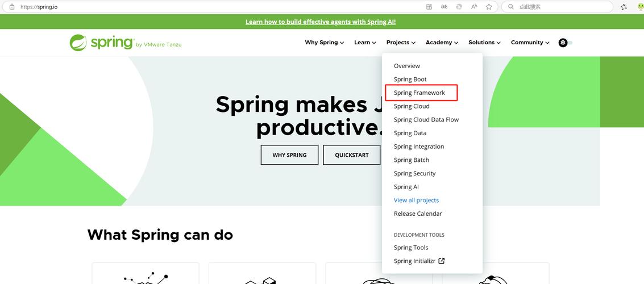Click external link icon beside Spring Initializr
This screenshot has width=644, height=284.
pos(442,261)
